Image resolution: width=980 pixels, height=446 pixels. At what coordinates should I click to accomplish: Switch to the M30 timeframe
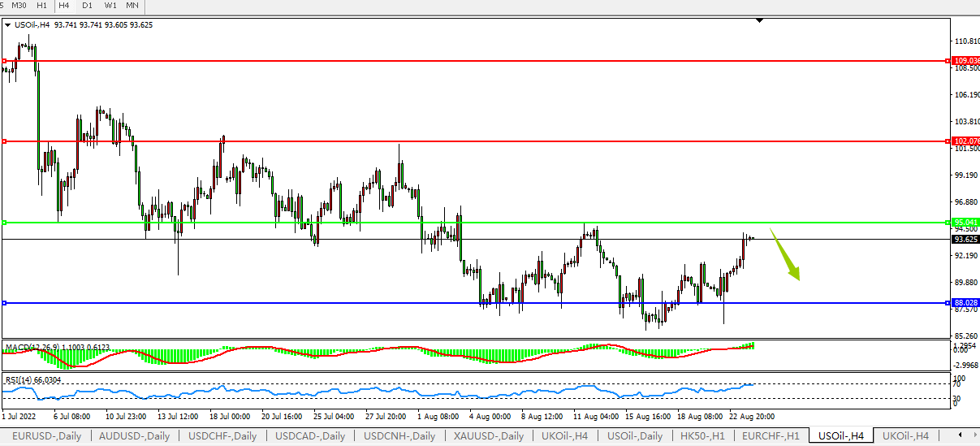point(19,6)
